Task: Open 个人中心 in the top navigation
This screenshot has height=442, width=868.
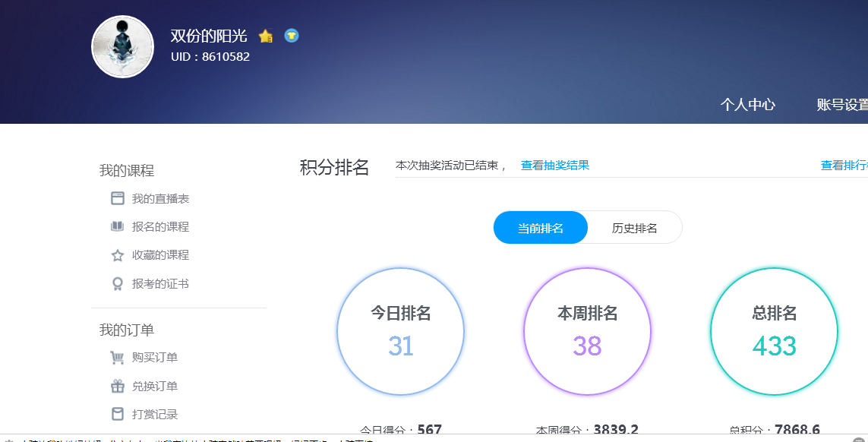Action: 747,105
